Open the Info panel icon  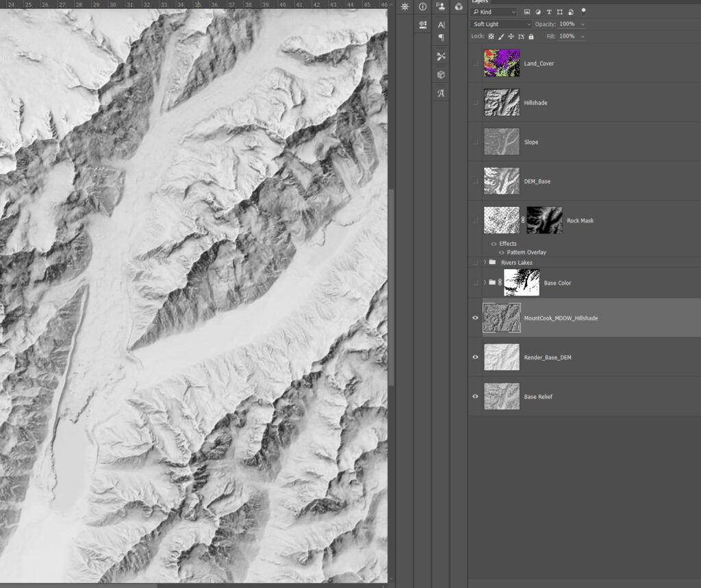tap(422, 6)
